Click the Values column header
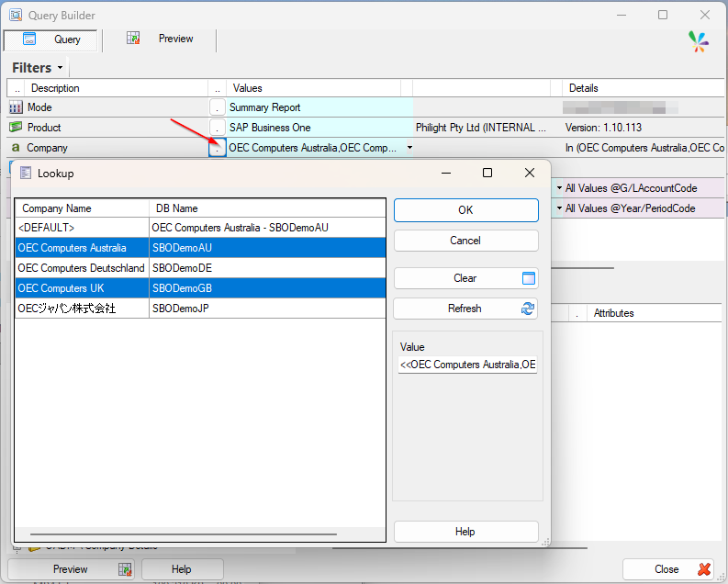Image resolution: width=728 pixels, height=584 pixels. coord(313,88)
